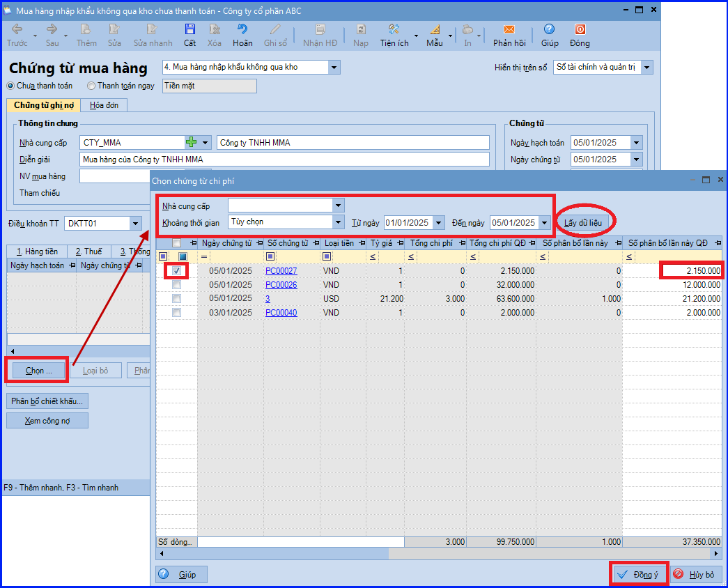Open the Tiện ích utilities icon
The width and height of the screenshot is (728, 588).
[394, 29]
